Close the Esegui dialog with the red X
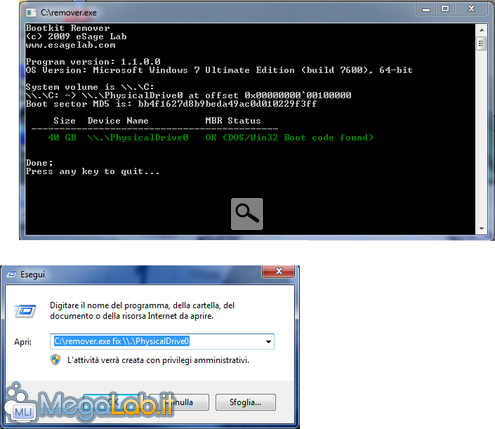The height and width of the screenshot is (429, 495). (x=279, y=271)
